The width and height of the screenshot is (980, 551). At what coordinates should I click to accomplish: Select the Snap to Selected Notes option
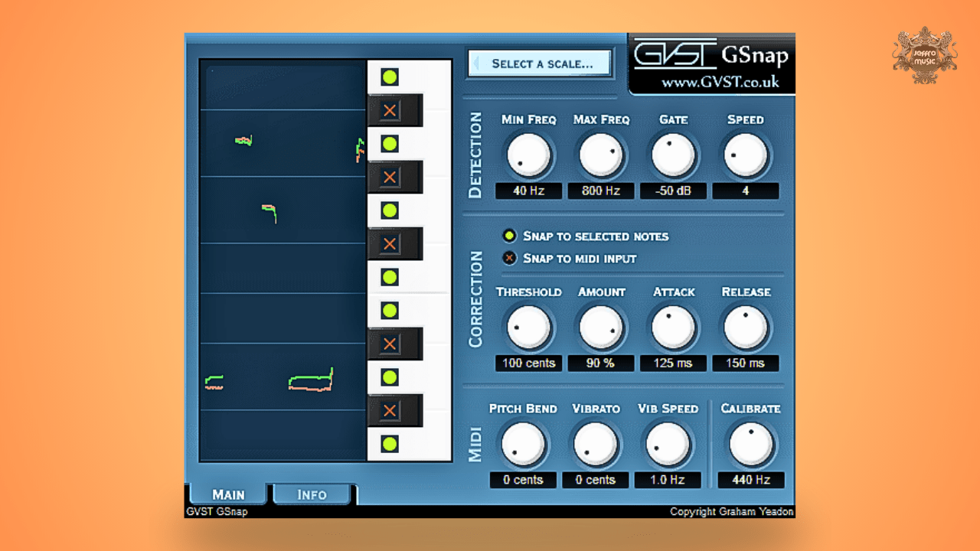(x=510, y=236)
